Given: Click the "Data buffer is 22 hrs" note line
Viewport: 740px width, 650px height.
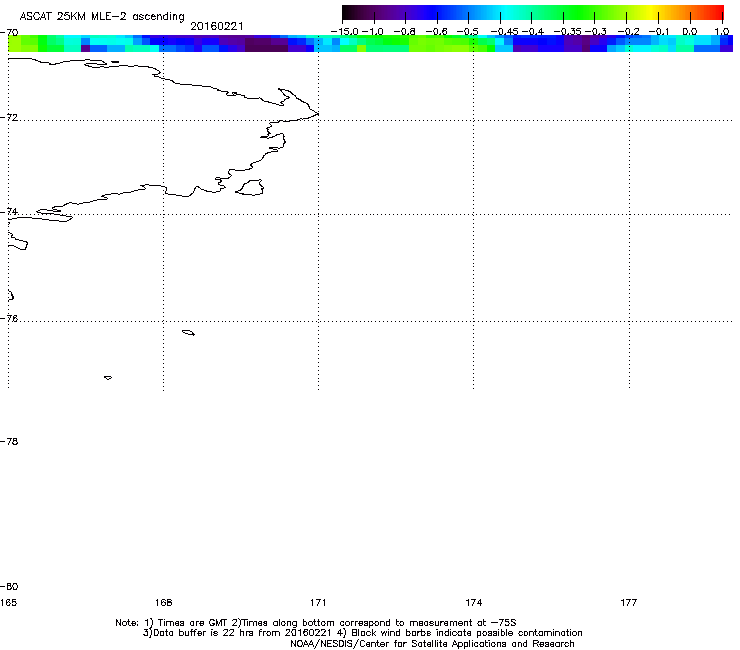Looking at the screenshot, I should pos(362,633).
